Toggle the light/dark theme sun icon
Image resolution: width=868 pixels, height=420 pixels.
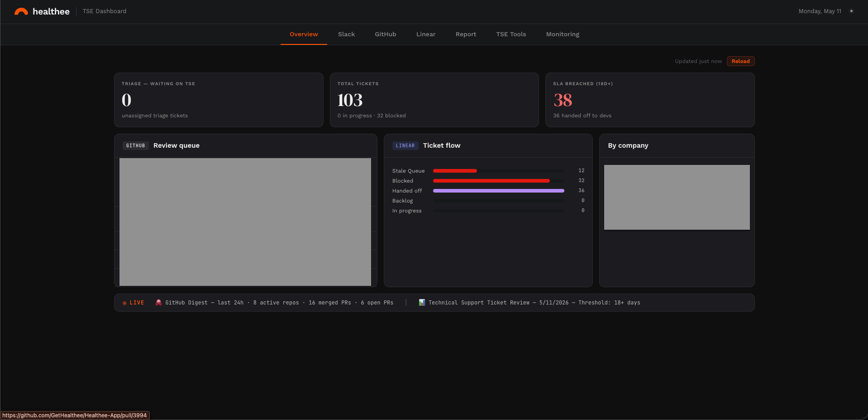[851, 11]
